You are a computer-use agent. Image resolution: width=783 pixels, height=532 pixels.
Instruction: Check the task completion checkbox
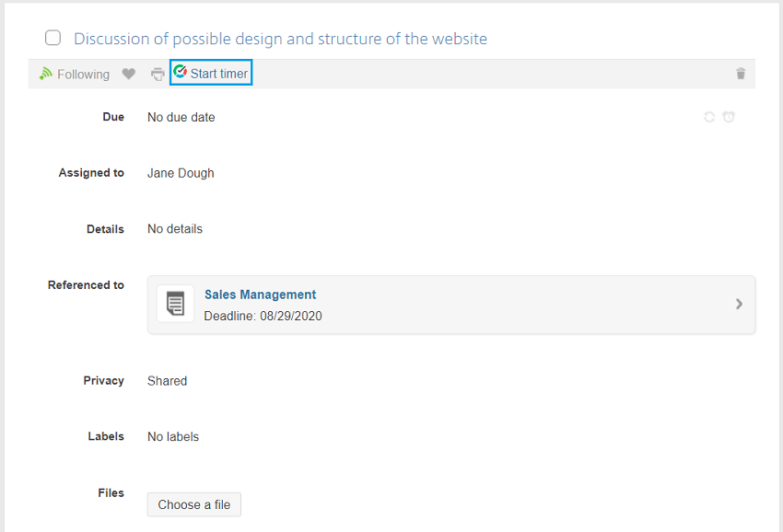(53, 38)
